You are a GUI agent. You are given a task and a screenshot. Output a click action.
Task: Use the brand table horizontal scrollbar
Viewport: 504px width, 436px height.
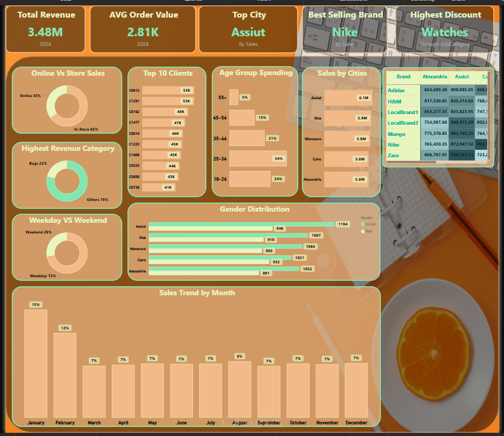click(x=411, y=162)
